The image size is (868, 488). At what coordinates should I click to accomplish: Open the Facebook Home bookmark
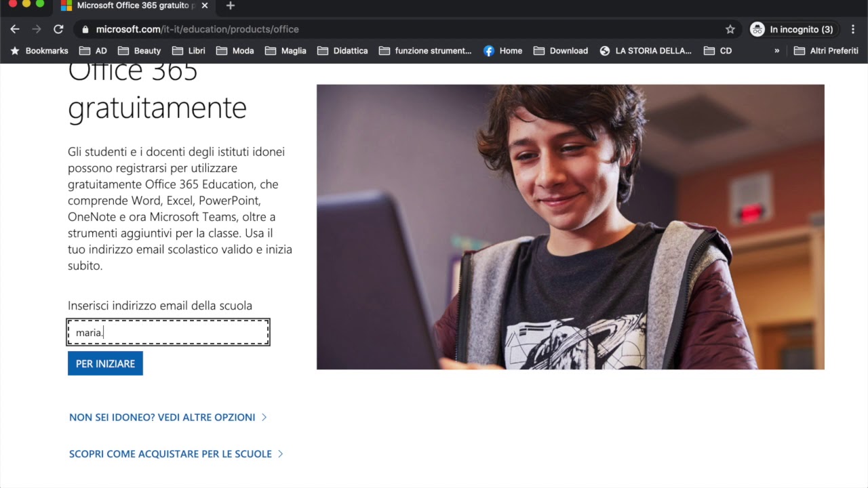click(x=502, y=51)
